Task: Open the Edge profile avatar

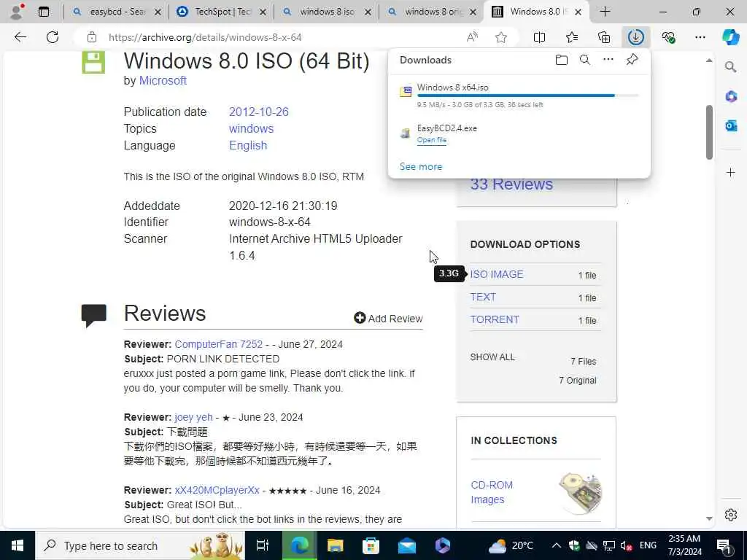Action: (17, 12)
